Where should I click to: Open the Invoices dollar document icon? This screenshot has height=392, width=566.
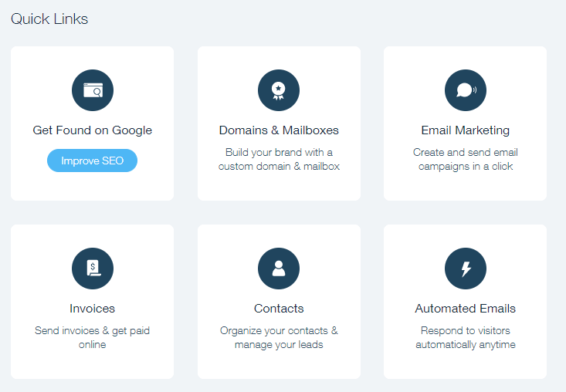click(x=93, y=269)
